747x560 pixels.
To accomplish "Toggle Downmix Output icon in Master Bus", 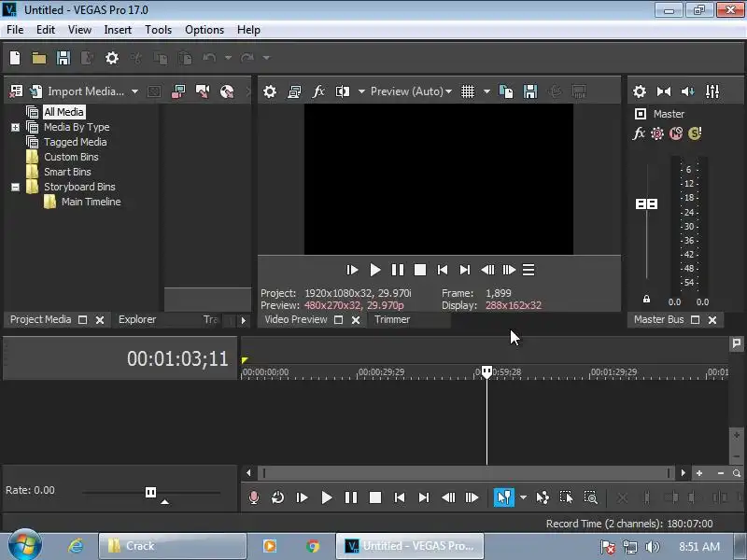I will click(664, 91).
